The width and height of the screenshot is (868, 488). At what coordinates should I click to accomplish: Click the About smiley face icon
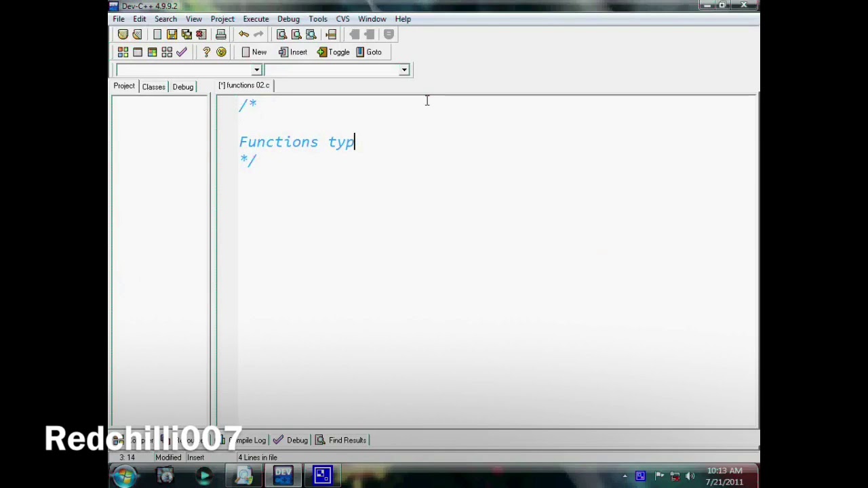point(221,52)
